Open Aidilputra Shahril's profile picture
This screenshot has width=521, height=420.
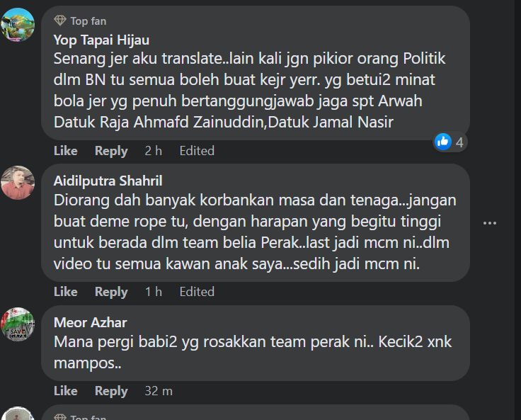[x=18, y=183]
